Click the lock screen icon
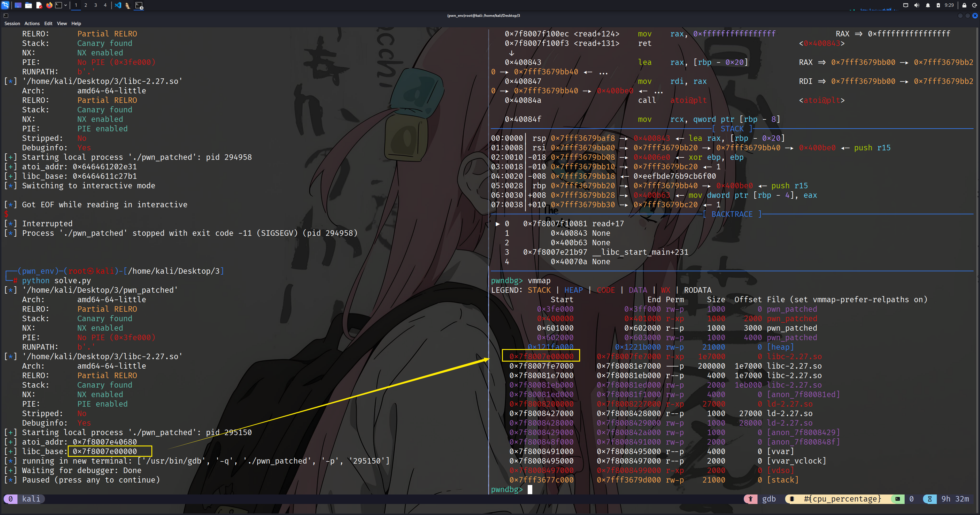Image resolution: width=980 pixels, height=515 pixels. pyautogui.click(x=964, y=5)
